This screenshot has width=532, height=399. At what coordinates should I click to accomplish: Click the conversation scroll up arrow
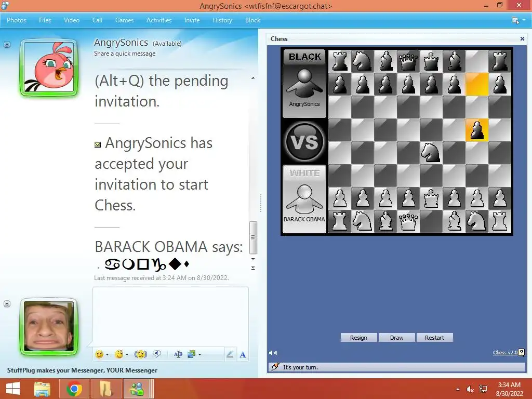[253, 78]
